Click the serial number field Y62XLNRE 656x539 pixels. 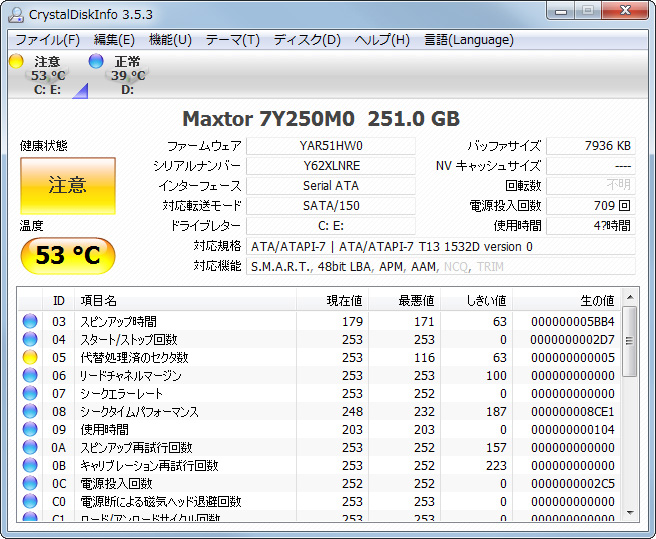coord(331,166)
